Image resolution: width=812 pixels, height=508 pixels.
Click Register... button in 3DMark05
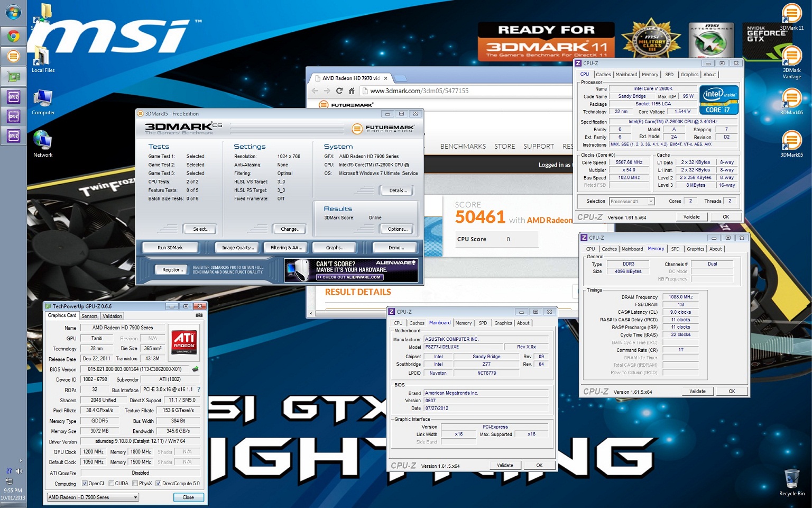point(172,270)
